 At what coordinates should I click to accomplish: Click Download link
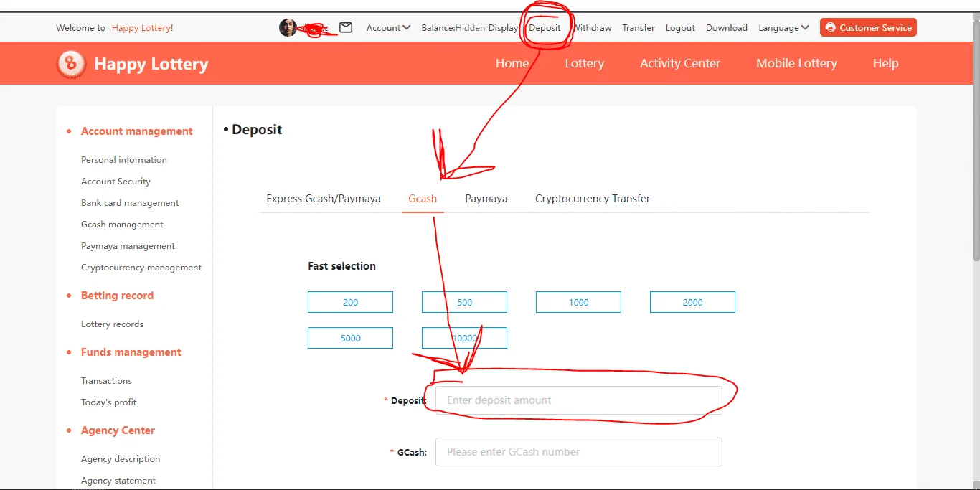tap(727, 28)
